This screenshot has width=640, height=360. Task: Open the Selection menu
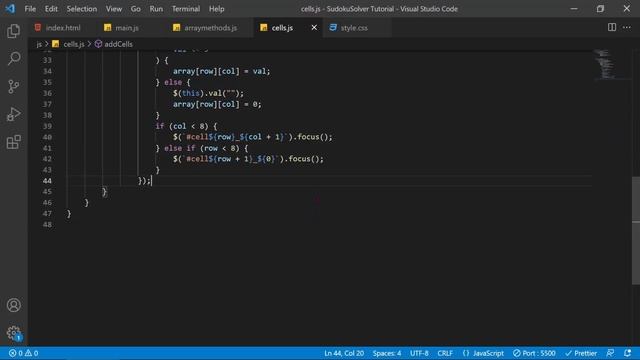(x=82, y=9)
